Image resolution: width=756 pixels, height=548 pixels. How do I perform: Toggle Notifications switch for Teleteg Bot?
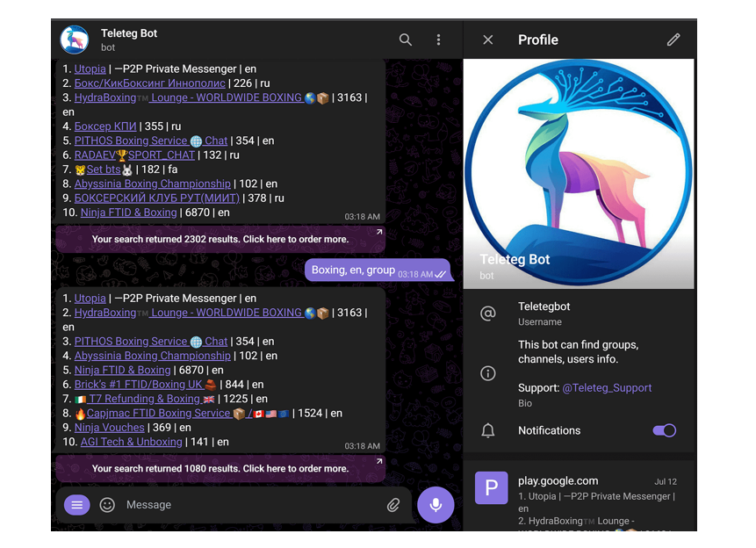click(x=664, y=430)
